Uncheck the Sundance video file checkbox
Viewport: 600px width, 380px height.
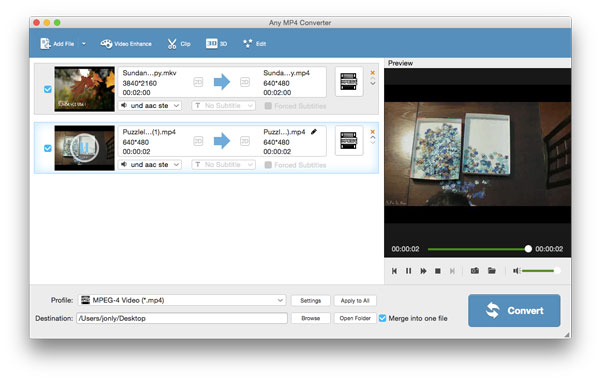click(x=48, y=89)
